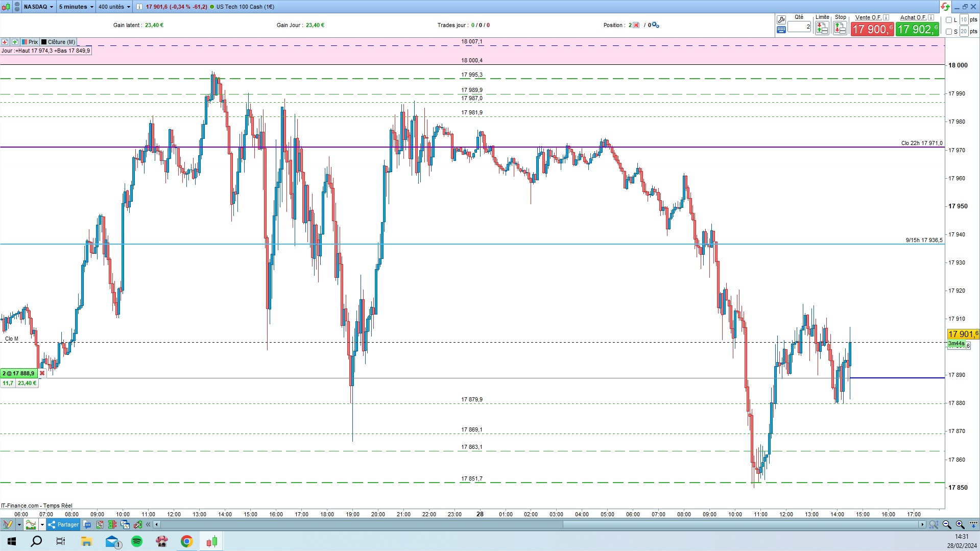This screenshot has width=980, height=551.
Task: Expand the NASDAQ instrument dropdown
Action: (x=38, y=7)
